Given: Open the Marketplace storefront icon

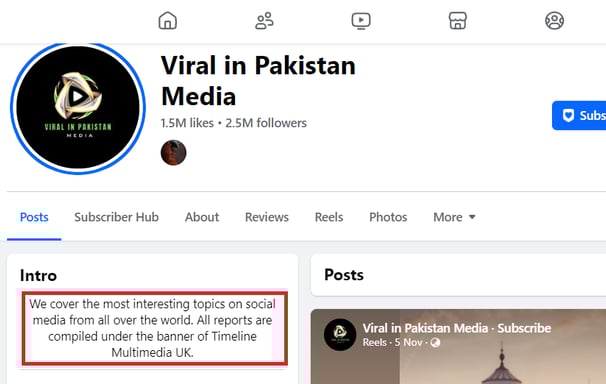Looking at the screenshot, I should 458,20.
